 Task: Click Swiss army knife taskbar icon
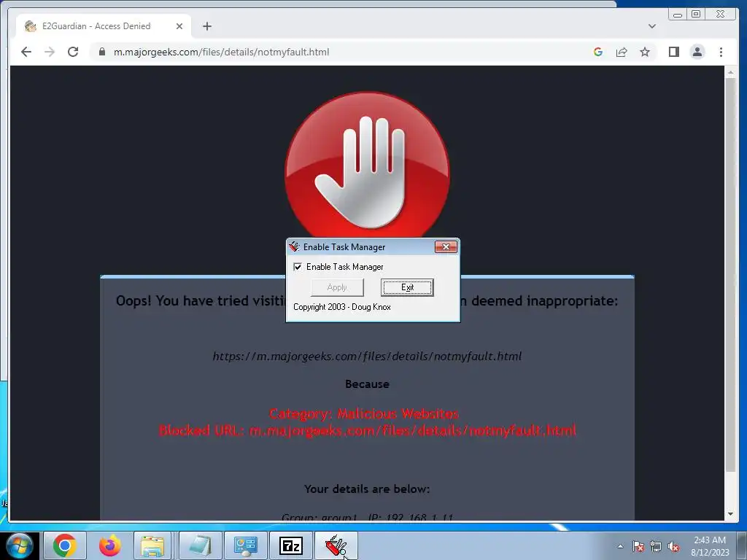coord(336,545)
